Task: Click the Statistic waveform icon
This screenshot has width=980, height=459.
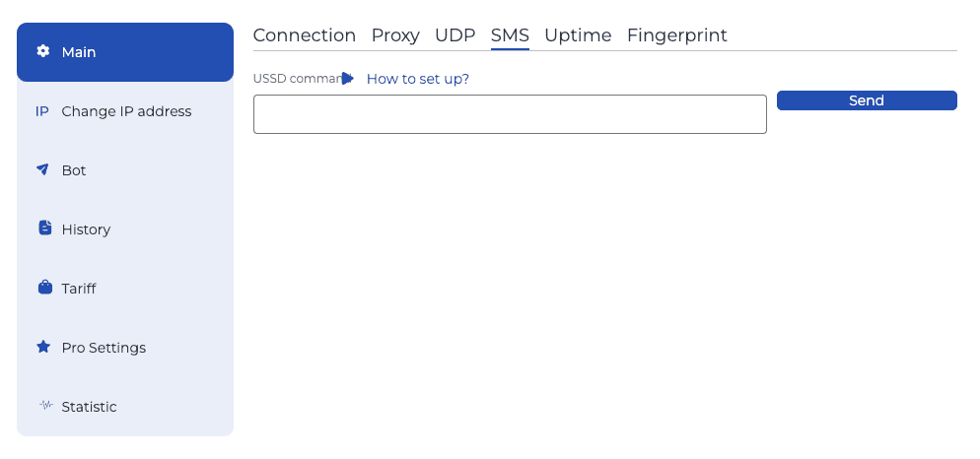Action: point(44,405)
